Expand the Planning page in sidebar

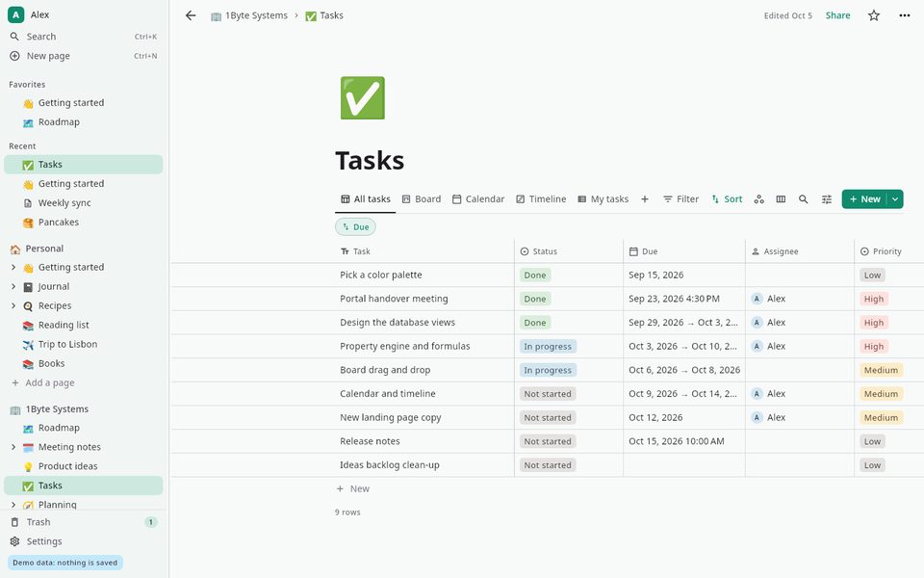pos(13,504)
